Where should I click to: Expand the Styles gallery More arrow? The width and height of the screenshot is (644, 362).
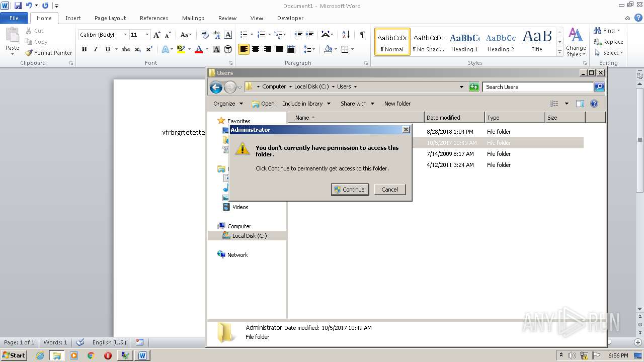tap(559, 52)
